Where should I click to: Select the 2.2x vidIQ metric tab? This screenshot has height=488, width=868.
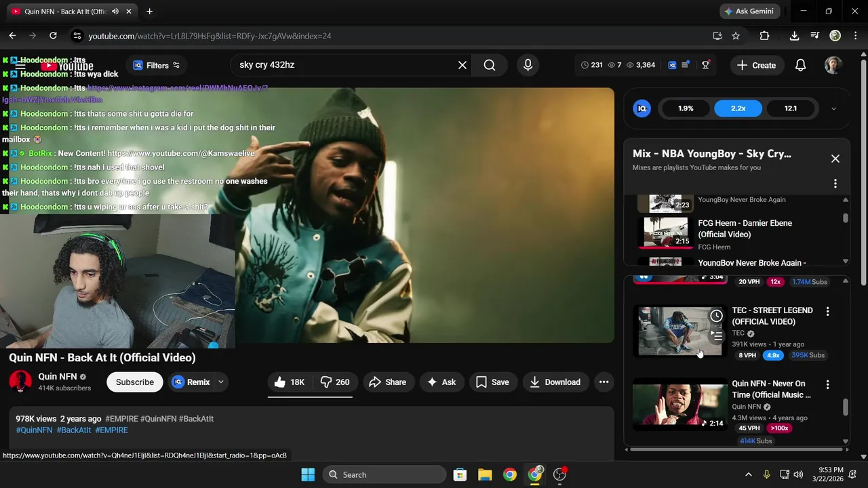pos(738,108)
